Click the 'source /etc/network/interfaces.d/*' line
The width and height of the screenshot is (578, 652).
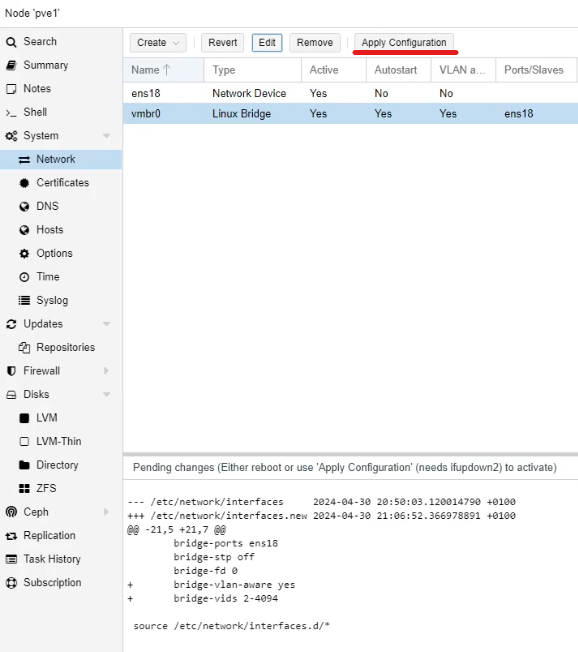click(231, 626)
